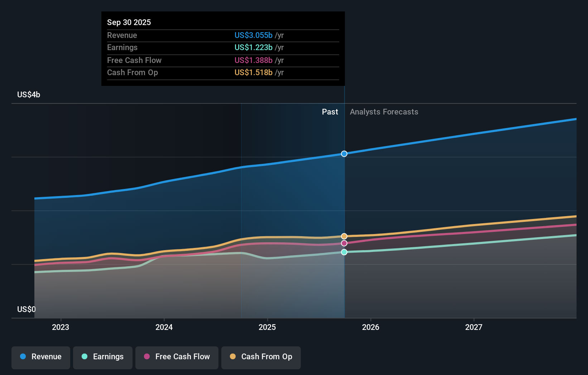Open the Free Cash Flow tooltip row details
The image size is (588, 375).
click(223, 60)
